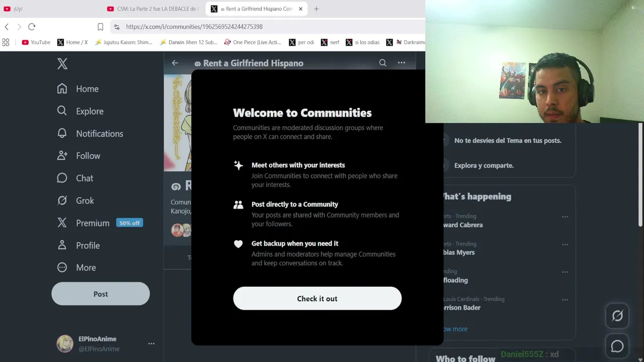Open options for Myers trending item
This screenshot has height=362, width=644.
click(x=565, y=245)
